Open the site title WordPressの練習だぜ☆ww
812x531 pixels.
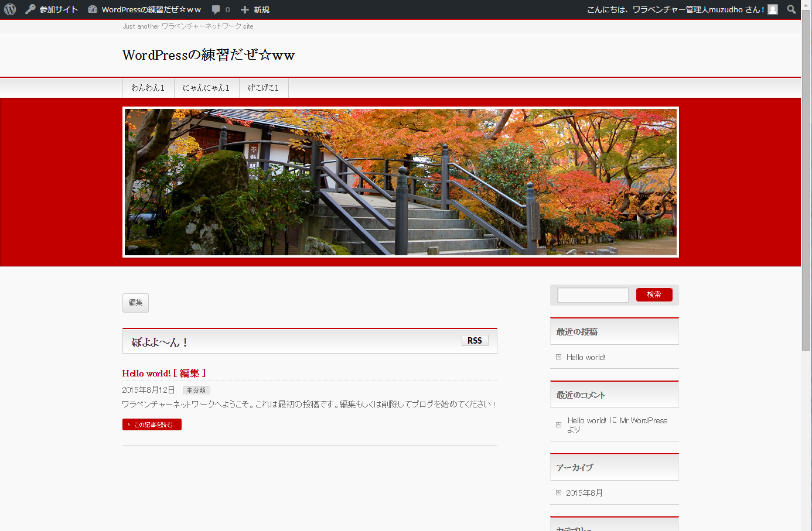[209, 55]
